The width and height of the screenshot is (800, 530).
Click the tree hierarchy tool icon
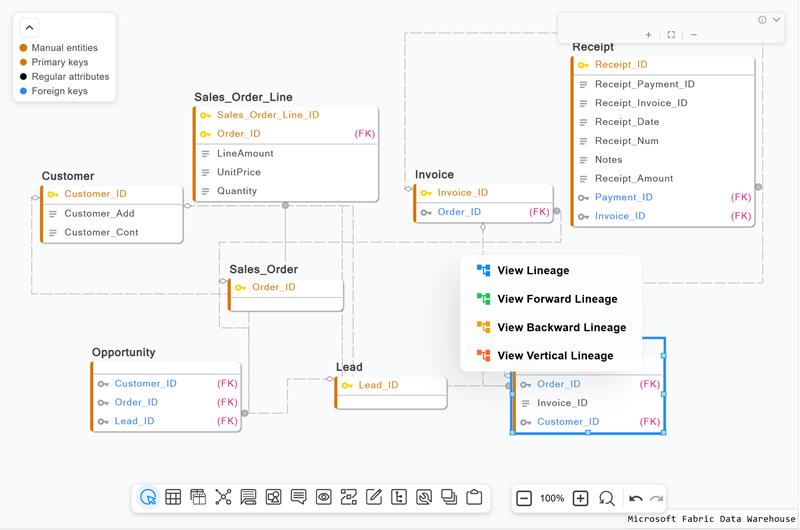pyautogui.click(x=399, y=497)
